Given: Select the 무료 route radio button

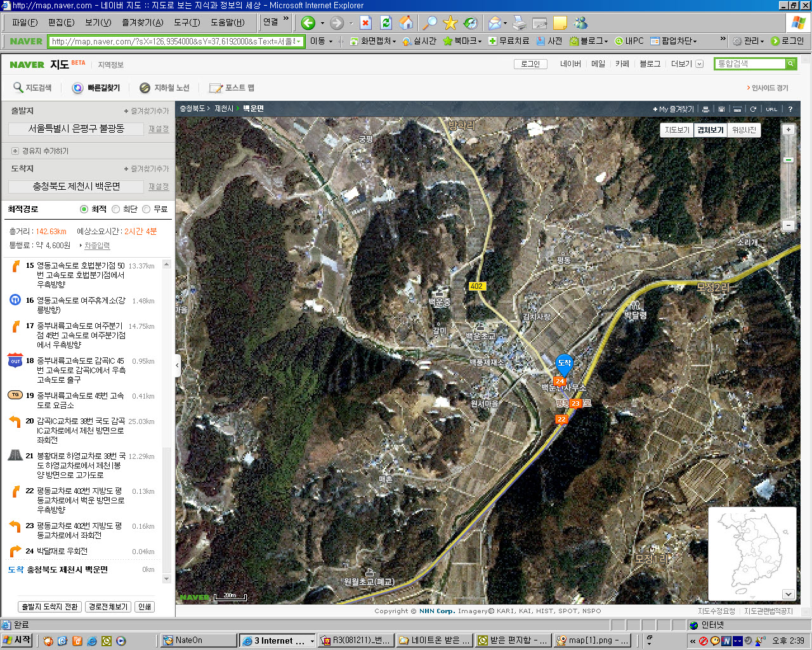Looking at the screenshot, I should pyautogui.click(x=147, y=209).
